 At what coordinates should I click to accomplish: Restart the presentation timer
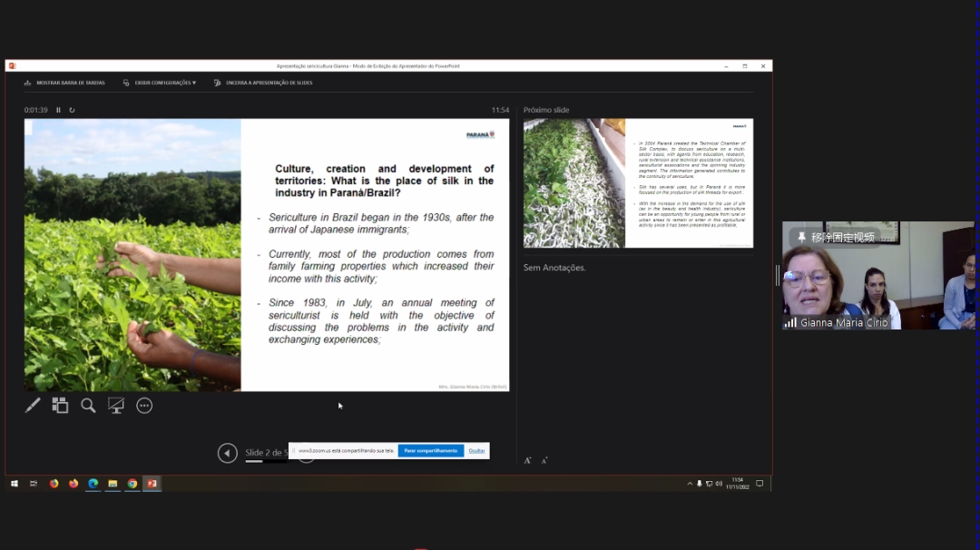tap(72, 110)
